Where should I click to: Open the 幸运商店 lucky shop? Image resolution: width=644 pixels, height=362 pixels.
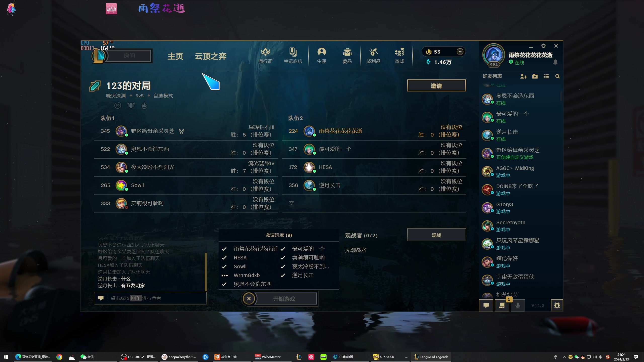coord(293,56)
